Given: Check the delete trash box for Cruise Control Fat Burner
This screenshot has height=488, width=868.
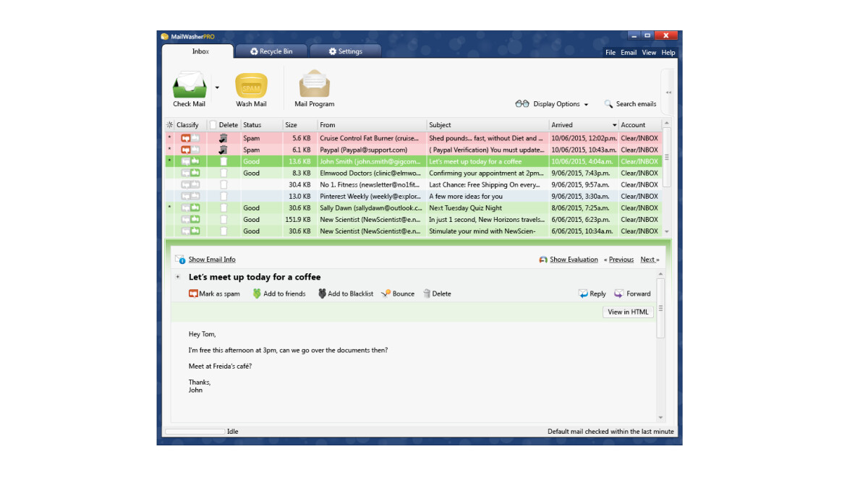Looking at the screenshot, I should (224, 138).
